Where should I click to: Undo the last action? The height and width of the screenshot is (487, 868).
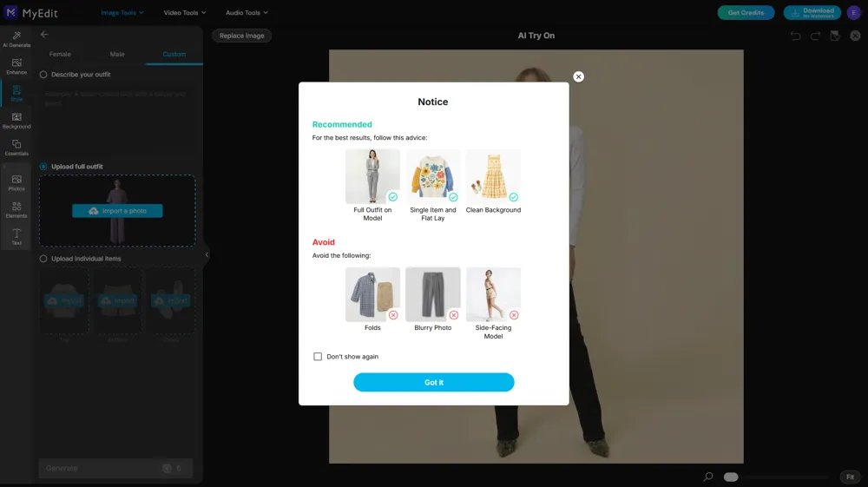click(795, 36)
